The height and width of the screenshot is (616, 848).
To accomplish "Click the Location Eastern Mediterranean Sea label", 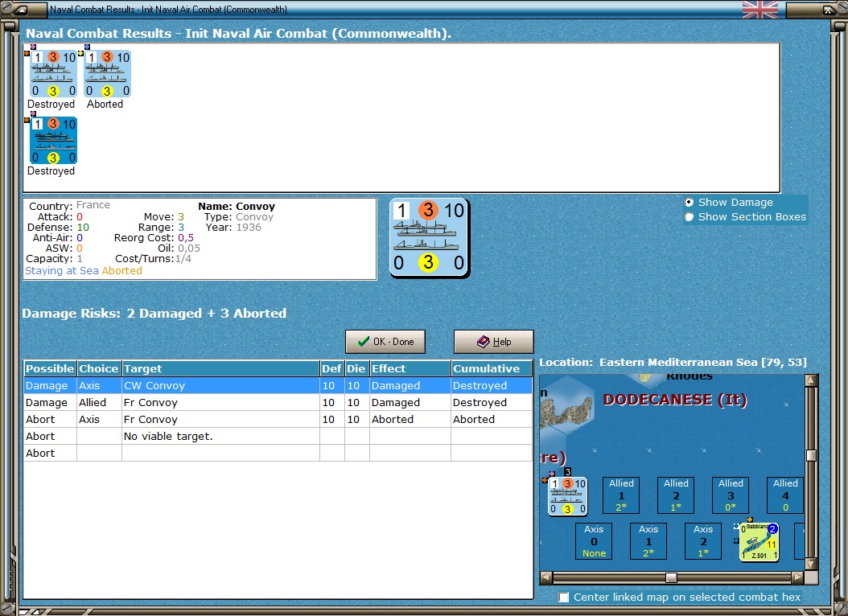I will (x=673, y=362).
